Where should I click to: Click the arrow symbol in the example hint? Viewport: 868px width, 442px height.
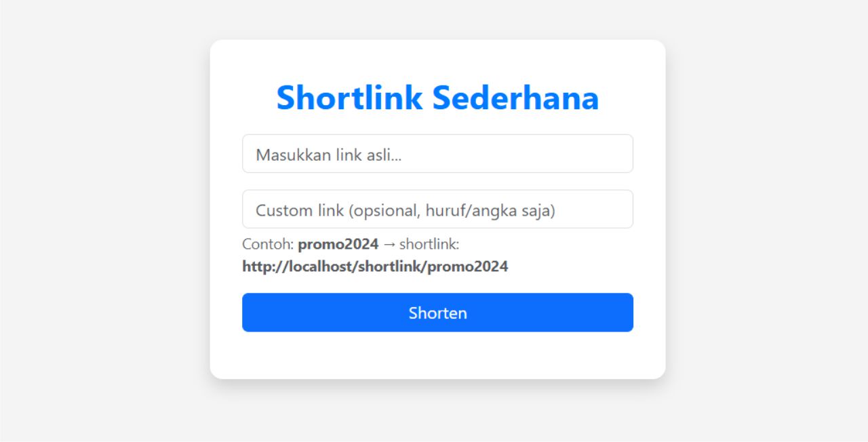pos(389,244)
